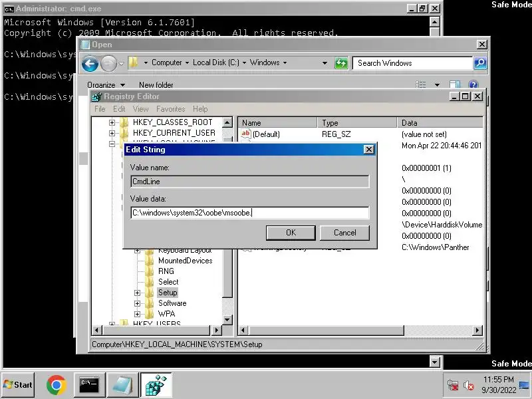Screen dimensions: 532x399
Task: Click the (Default) value ab icon
Action: 245,134
